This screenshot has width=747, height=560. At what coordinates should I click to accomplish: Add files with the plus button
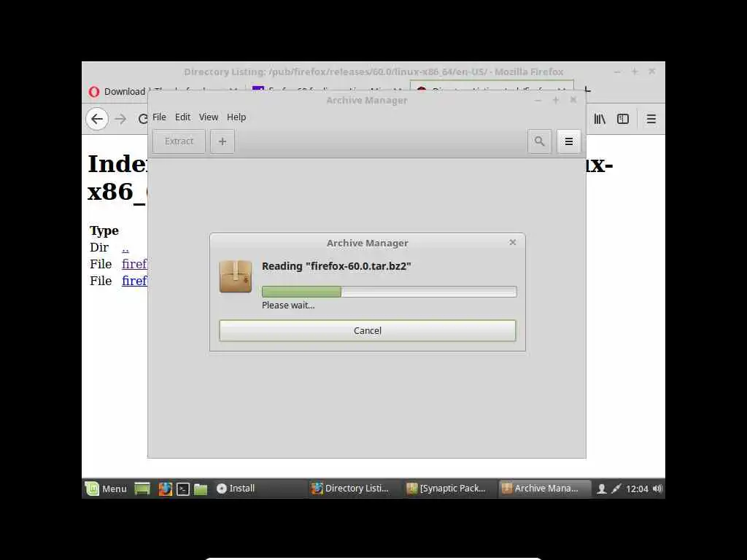222,141
